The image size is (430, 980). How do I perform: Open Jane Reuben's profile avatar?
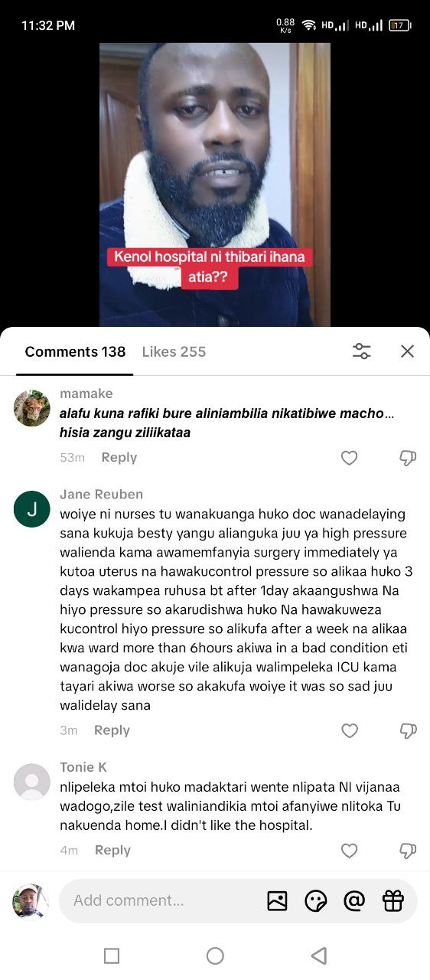point(32,509)
